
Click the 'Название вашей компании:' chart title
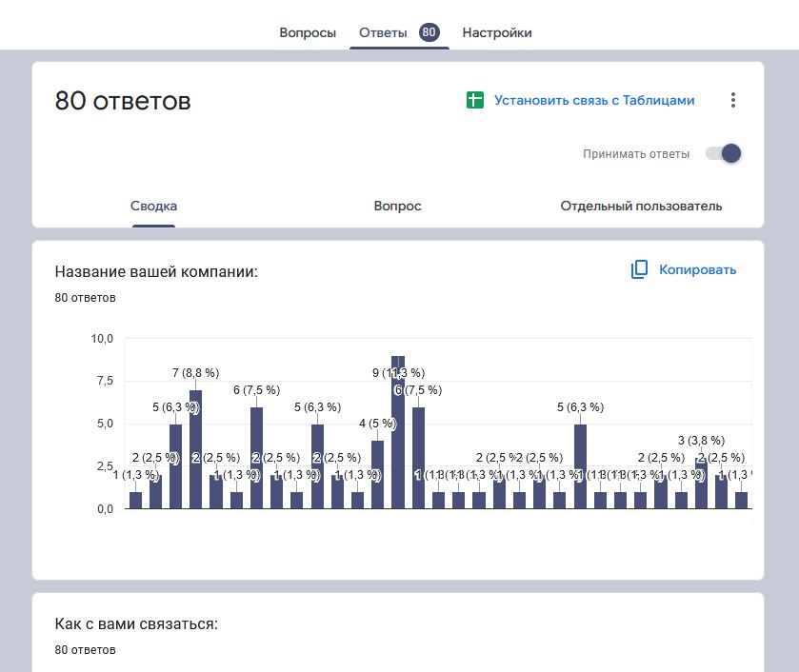156,272
